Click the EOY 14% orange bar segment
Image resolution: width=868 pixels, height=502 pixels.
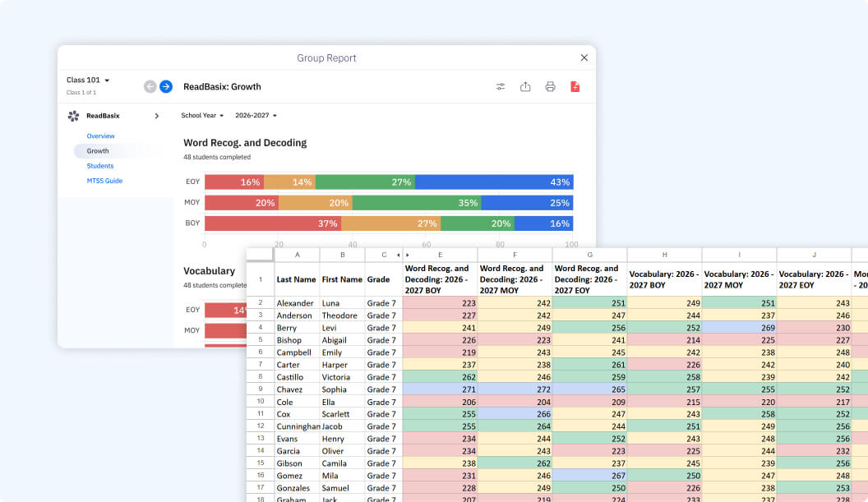[x=289, y=182]
